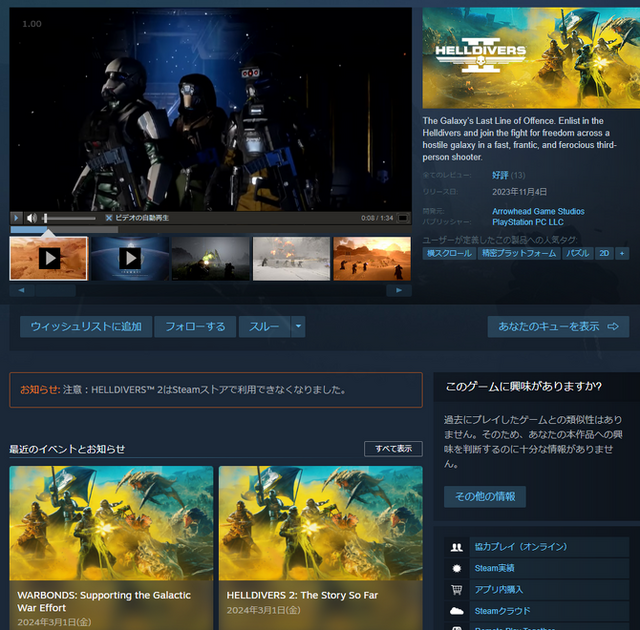Adjust the video volume slider
Image resolution: width=640 pixels, height=630 pixels.
click(x=69, y=218)
